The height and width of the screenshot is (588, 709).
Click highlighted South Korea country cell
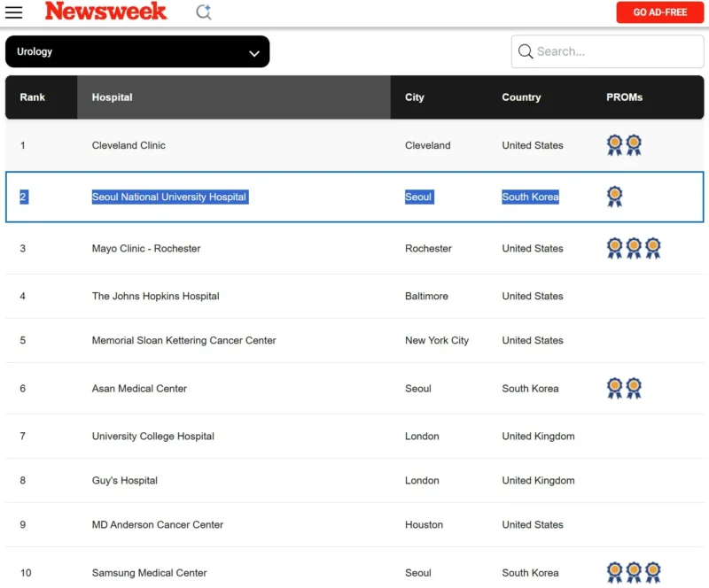(x=530, y=197)
